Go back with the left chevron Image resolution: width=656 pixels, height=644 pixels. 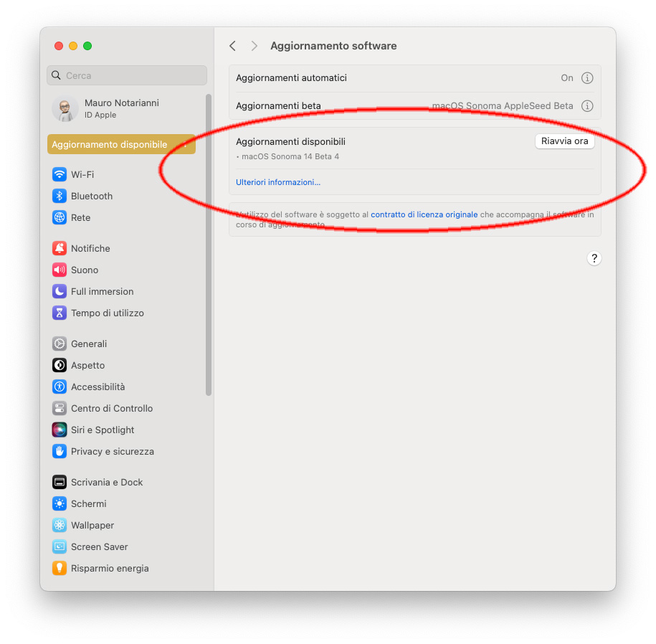232,46
